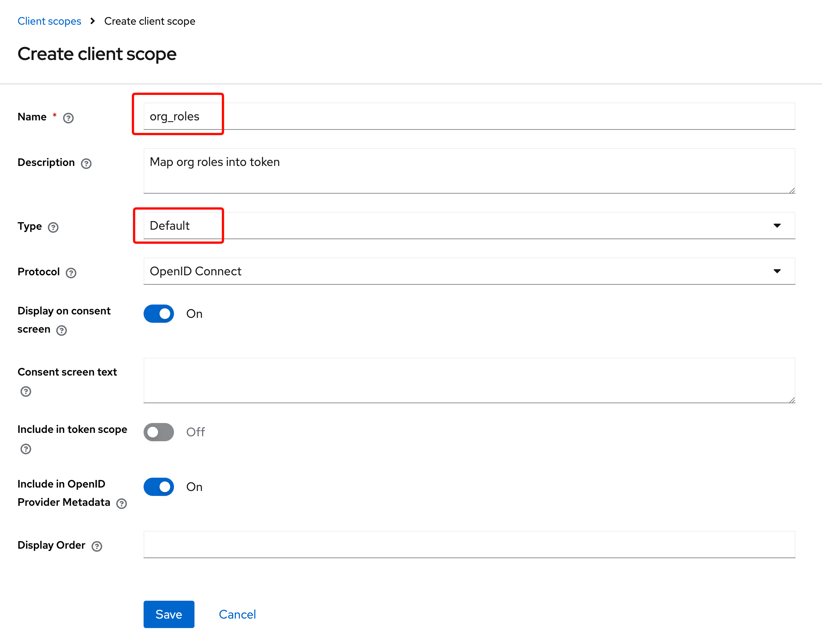Image resolution: width=822 pixels, height=644 pixels.
Task: Click help icon for OpenID Provider Metadata
Action: coord(122,504)
